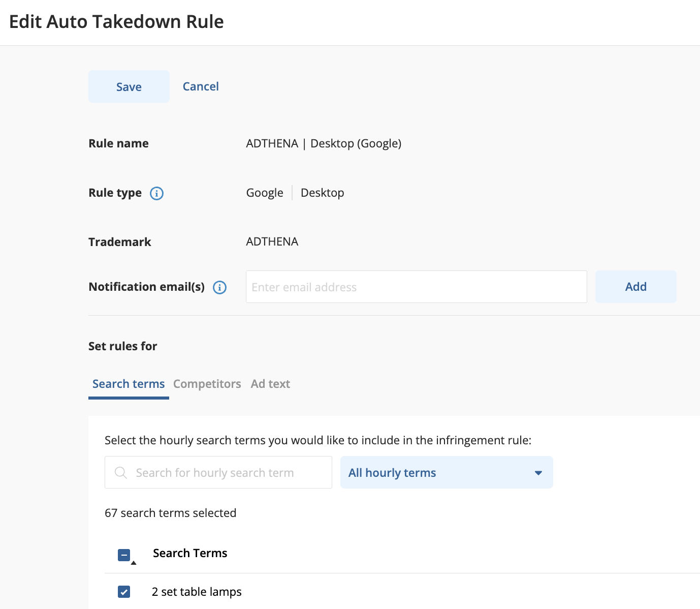This screenshot has height=609, width=700.
Task: Click the 'Desktop' rule type value
Action: pos(323,193)
